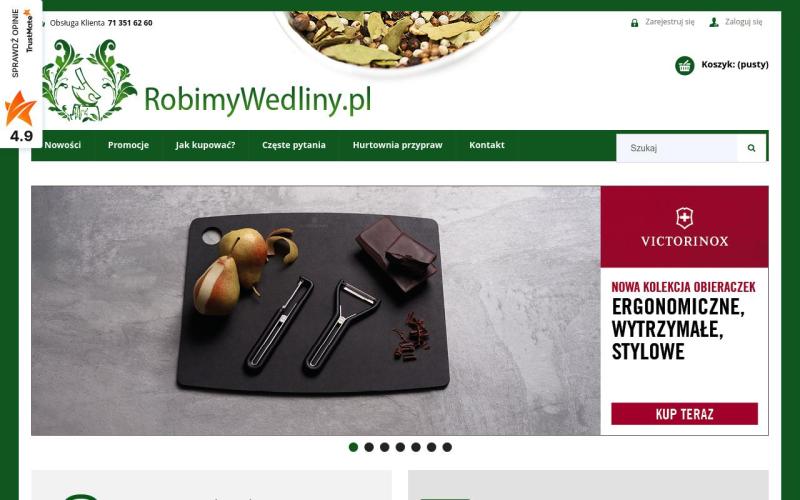This screenshot has height=500, width=800.
Task: Click the Zarejestruj się link
Action: point(669,22)
